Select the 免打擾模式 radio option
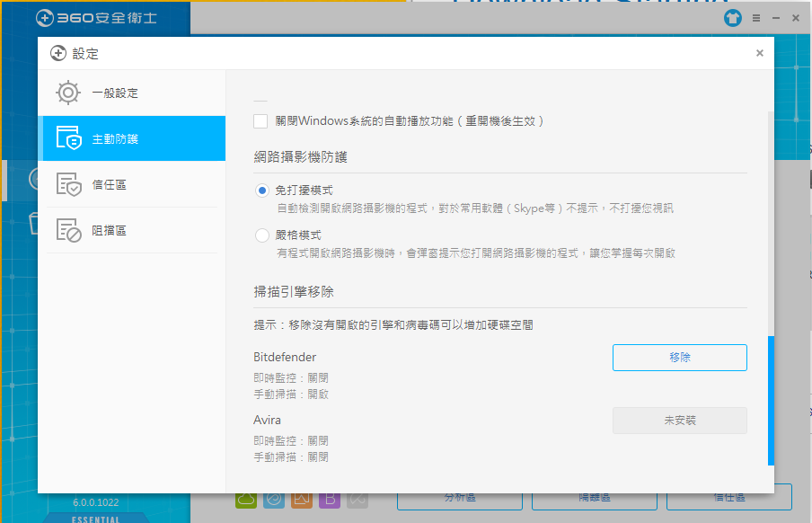The image size is (812, 523). 262,191
